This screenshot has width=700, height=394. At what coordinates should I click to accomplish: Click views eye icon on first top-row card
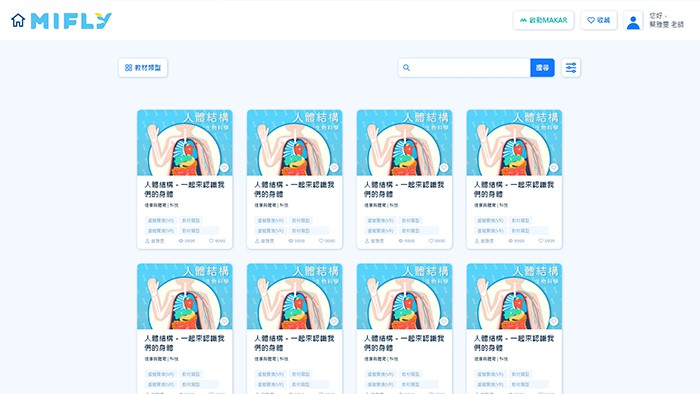coord(181,241)
